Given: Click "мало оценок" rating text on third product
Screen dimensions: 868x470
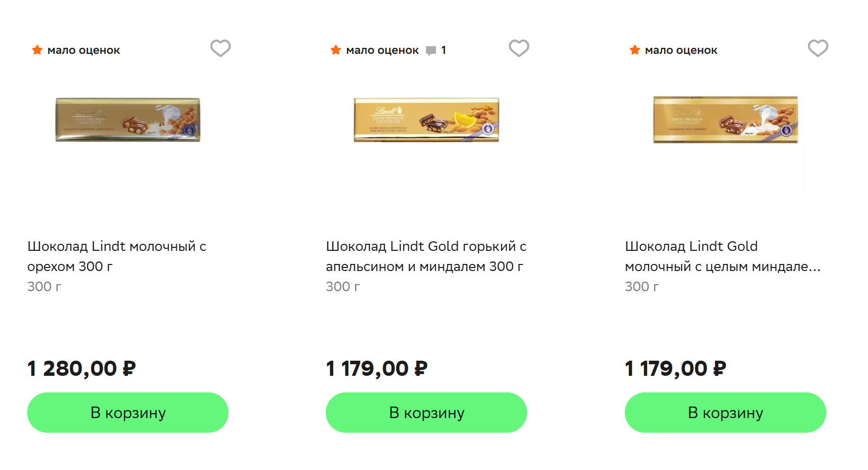Looking at the screenshot, I should pos(681,50).
